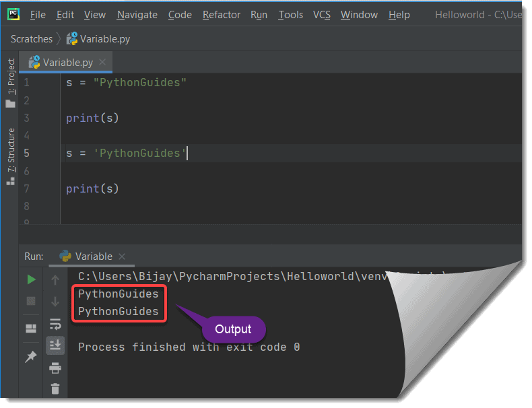532x408 pixels.
Task: Click the Up the Stack Trace arrow
Action: pyautogui.click(x=55, y=280)
